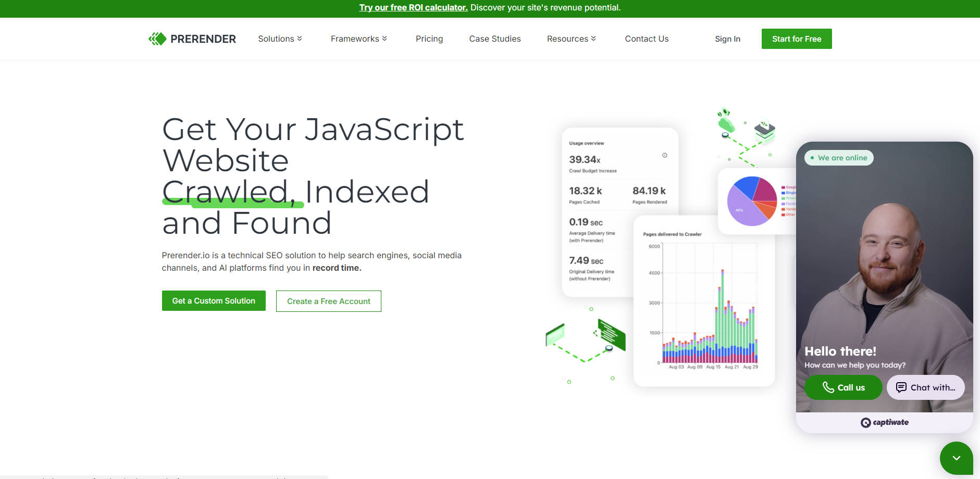This screenshot has width=980, height=479.
Task: Click the info icon in Usage overview card
Action: coord(664,155)
